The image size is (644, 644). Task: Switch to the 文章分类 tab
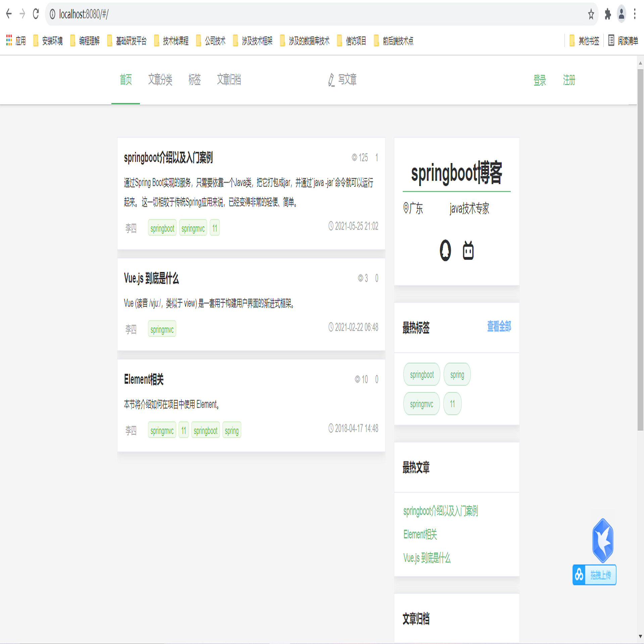pos(160,80)
